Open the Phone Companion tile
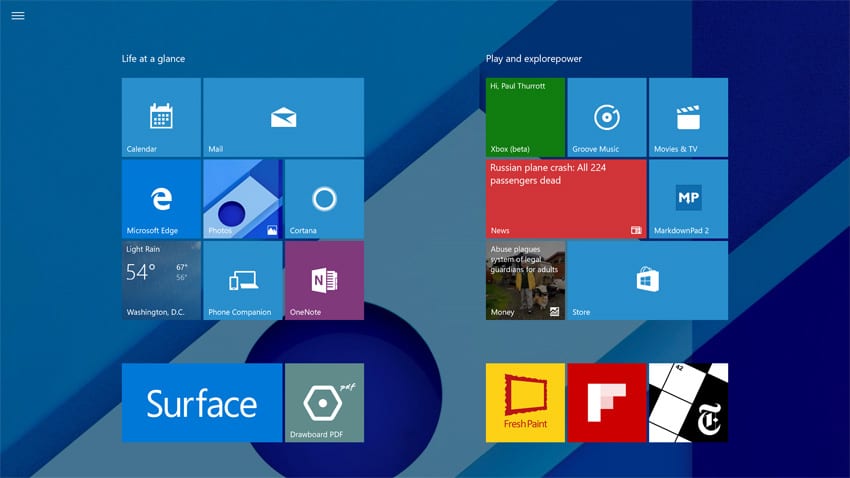The width and height of the screenshot is (850, 478). coord(243,280)
